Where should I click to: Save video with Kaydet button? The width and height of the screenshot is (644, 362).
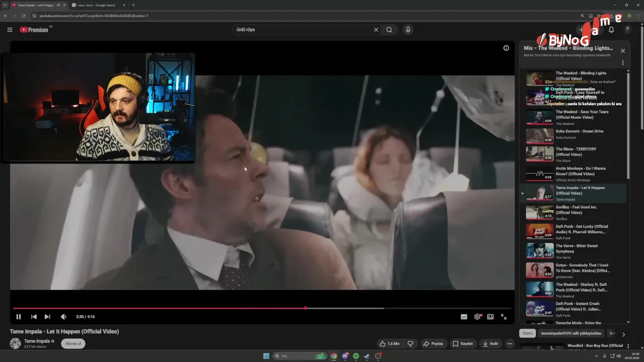click(463, 344)
